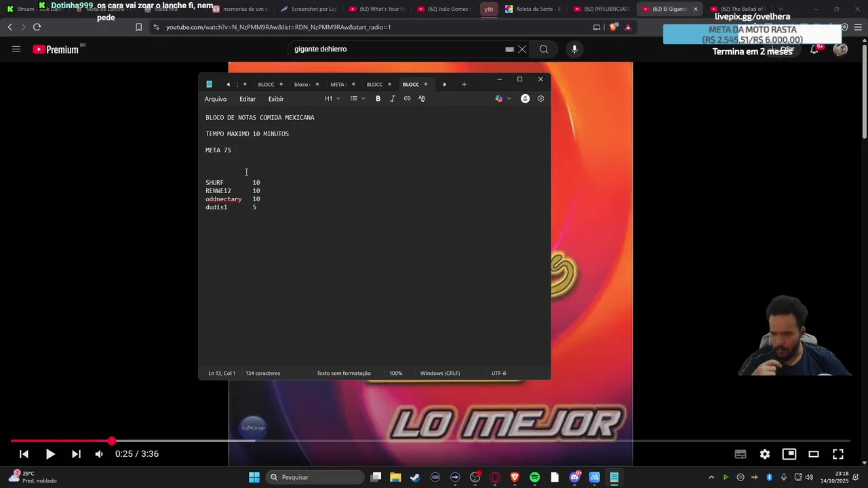Viewport: 868px width, 488px height.
Task: Toggle YouTube subtitles/captions
Action: (x=741, y=454)
